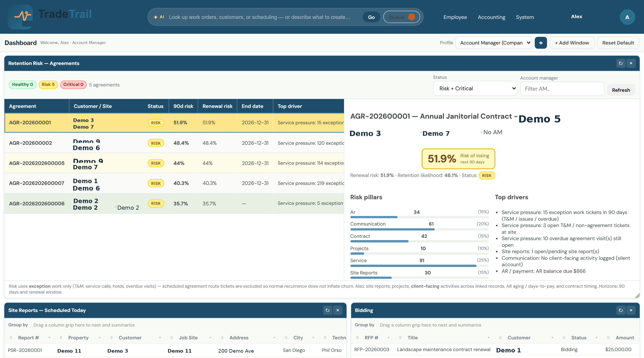Open Report # column menu arrow

(x=49, y=338)
